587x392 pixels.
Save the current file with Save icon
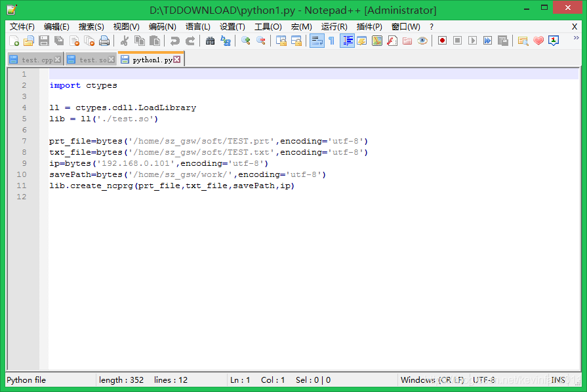(x=44, y=41)
